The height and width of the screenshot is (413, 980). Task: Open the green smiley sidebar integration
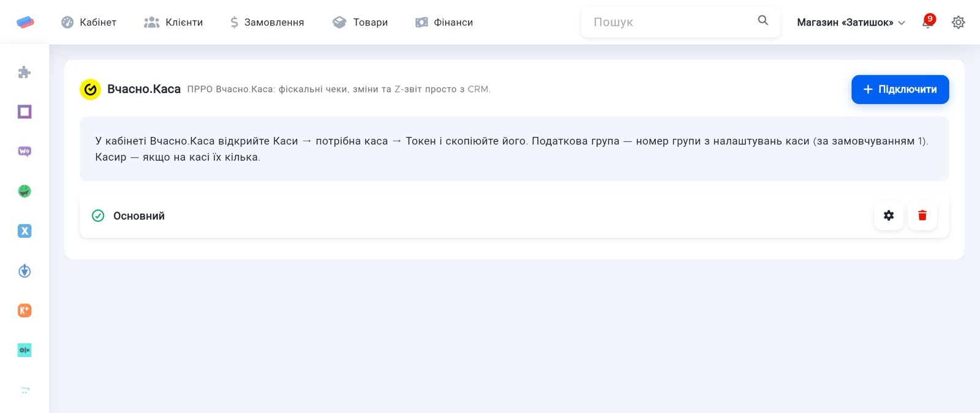coord(24,191)
